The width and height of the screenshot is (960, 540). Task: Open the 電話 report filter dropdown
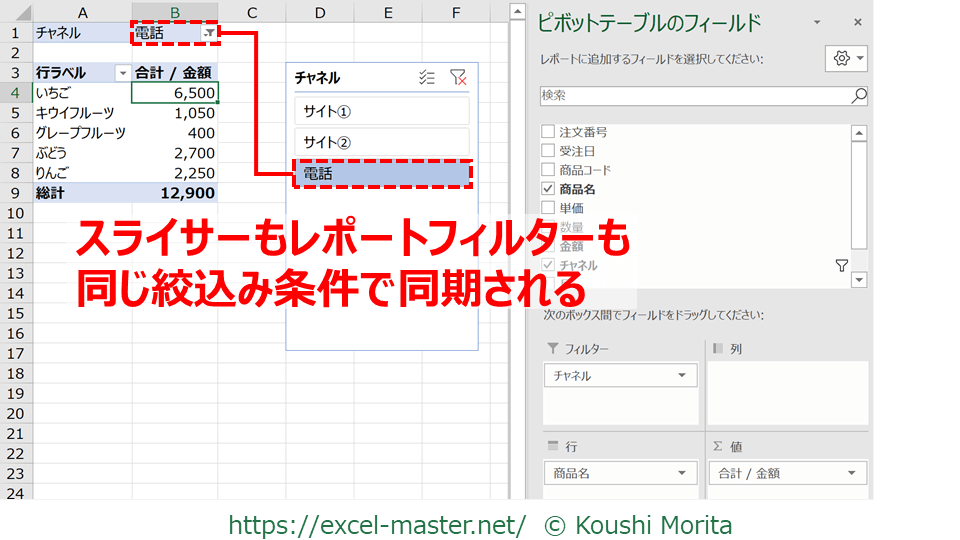click(x=208, y=33)
